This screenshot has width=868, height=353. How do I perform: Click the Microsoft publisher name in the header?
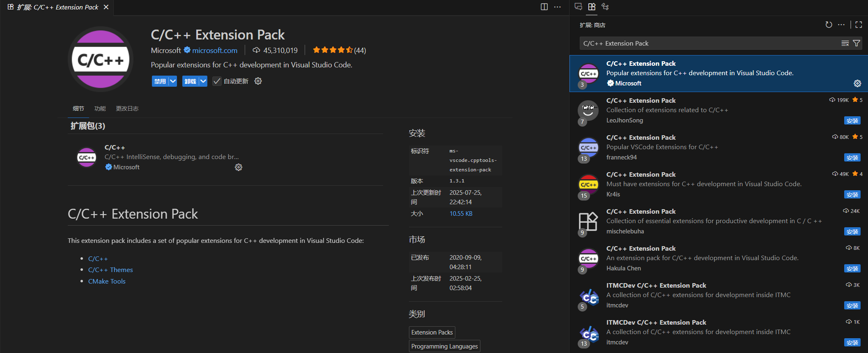point(166,50)
